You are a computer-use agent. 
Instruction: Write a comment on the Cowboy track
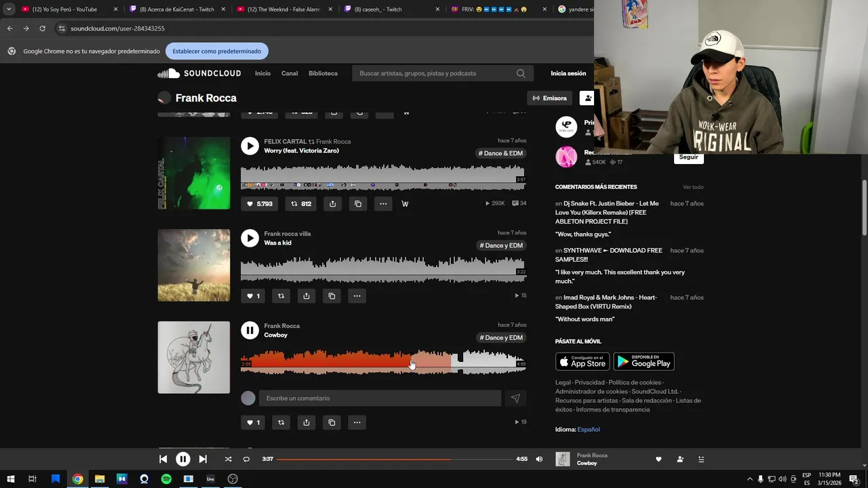(380, 398)
